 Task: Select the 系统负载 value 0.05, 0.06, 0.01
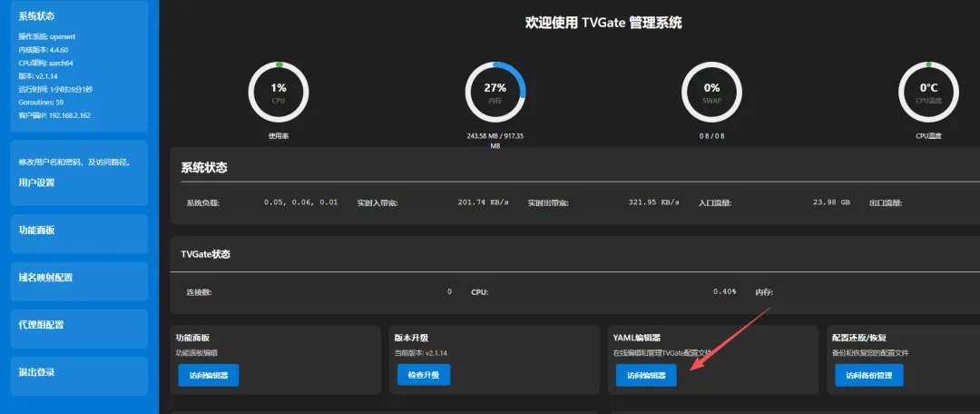click(x=300, y=202)
